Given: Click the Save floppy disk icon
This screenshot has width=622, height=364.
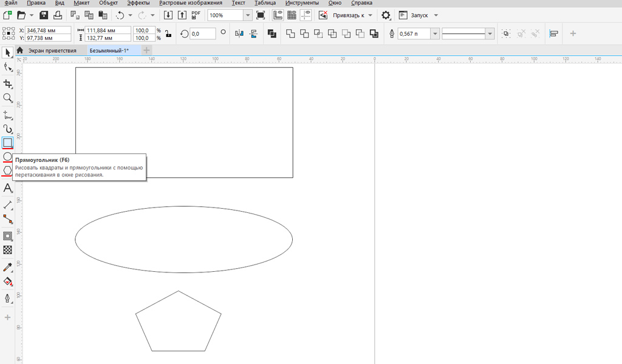Looking at the screenshot, I should (44, 15).
